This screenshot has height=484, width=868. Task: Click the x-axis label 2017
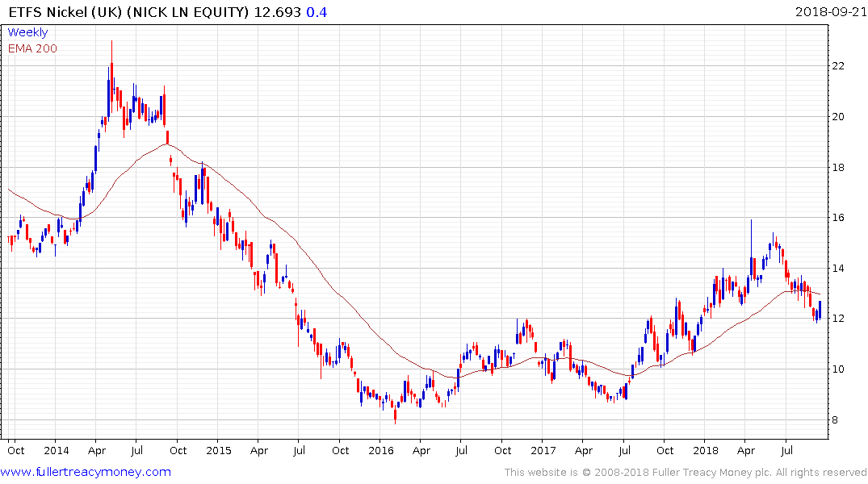click(x=543, y=450)
